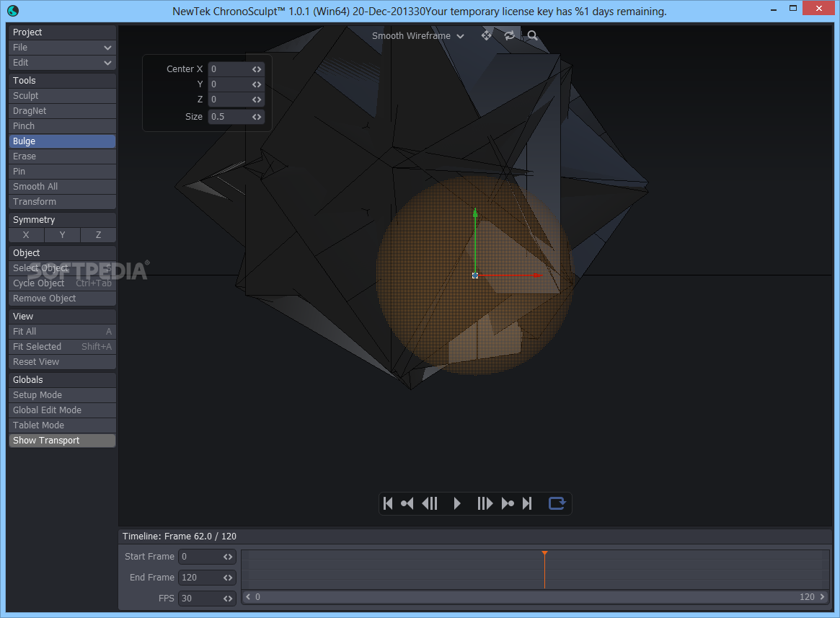Select the Pinch tool
840x618 pixels.
click(x=62, y=126)
